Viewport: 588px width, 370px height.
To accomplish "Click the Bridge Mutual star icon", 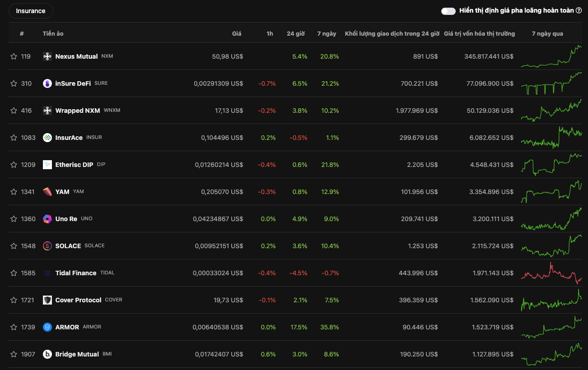I will 14,354.
